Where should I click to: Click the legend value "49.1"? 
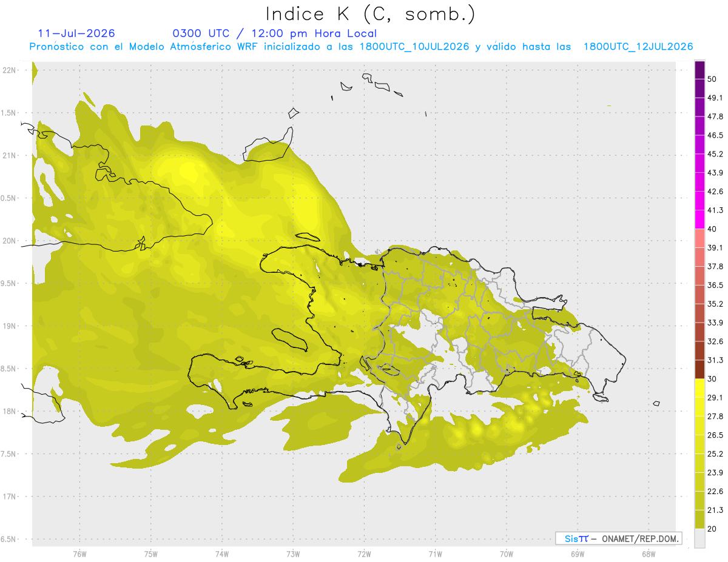point(715,98)
